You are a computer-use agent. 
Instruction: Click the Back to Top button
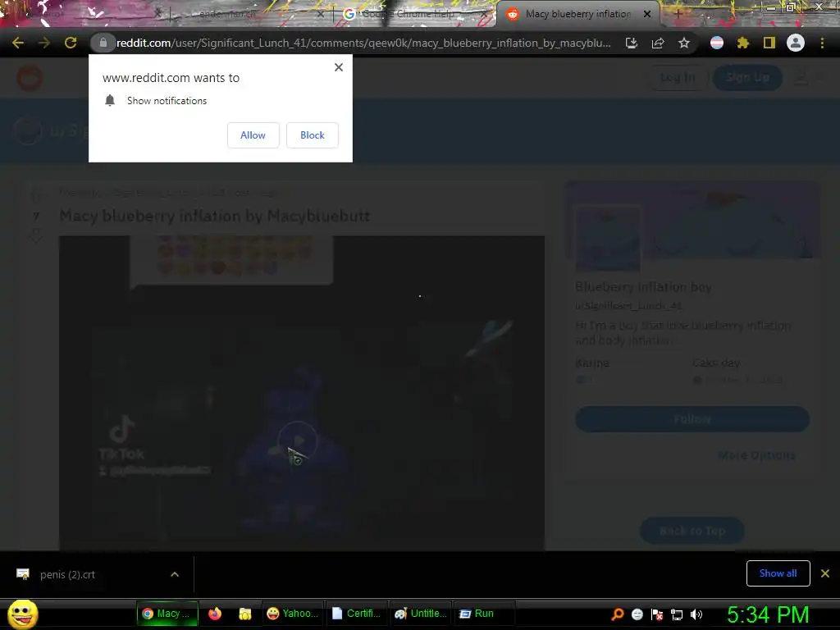point(692,531)
